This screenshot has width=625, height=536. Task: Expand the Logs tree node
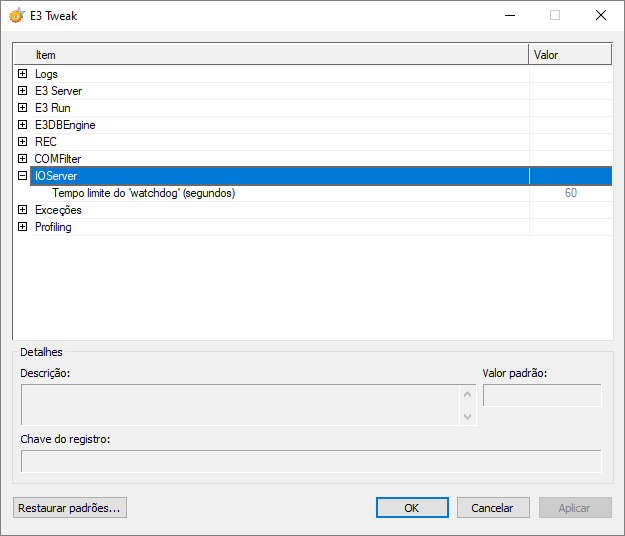22,74
